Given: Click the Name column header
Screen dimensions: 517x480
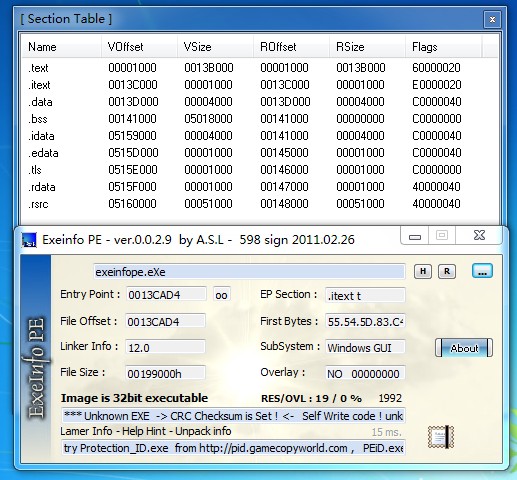Looking at the screenshot, I should point(62,47).
